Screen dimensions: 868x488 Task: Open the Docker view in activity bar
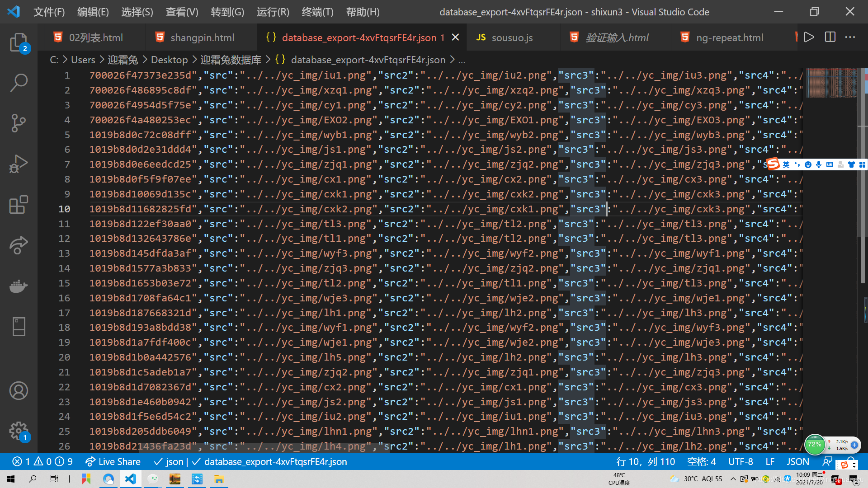(19, 286)
